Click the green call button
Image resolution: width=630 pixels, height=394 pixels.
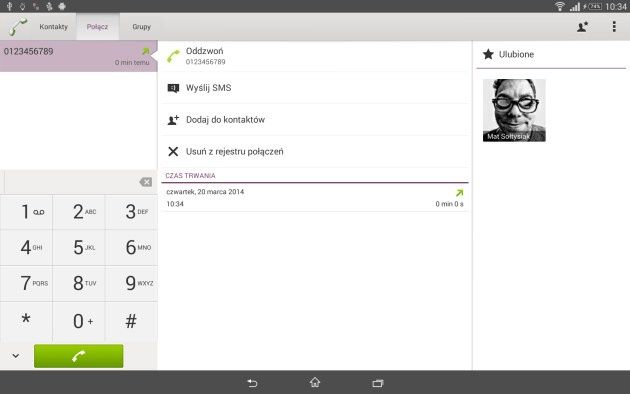[79, 356]
